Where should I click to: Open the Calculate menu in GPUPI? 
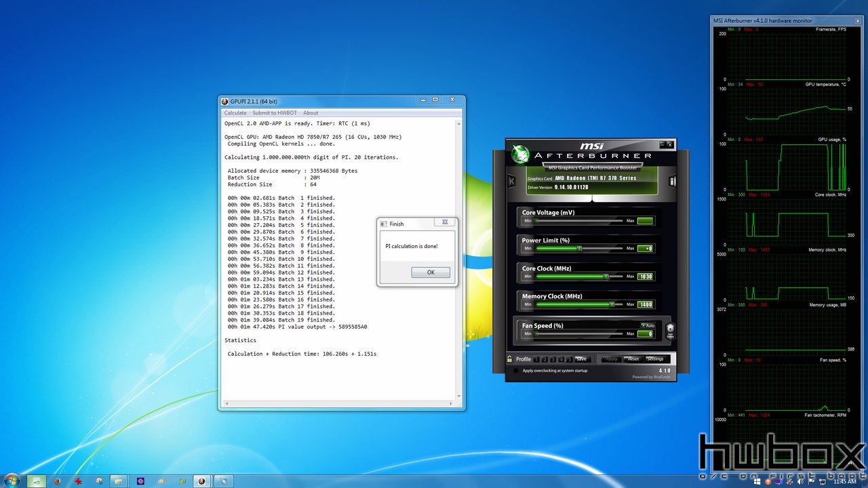(235, 113)
